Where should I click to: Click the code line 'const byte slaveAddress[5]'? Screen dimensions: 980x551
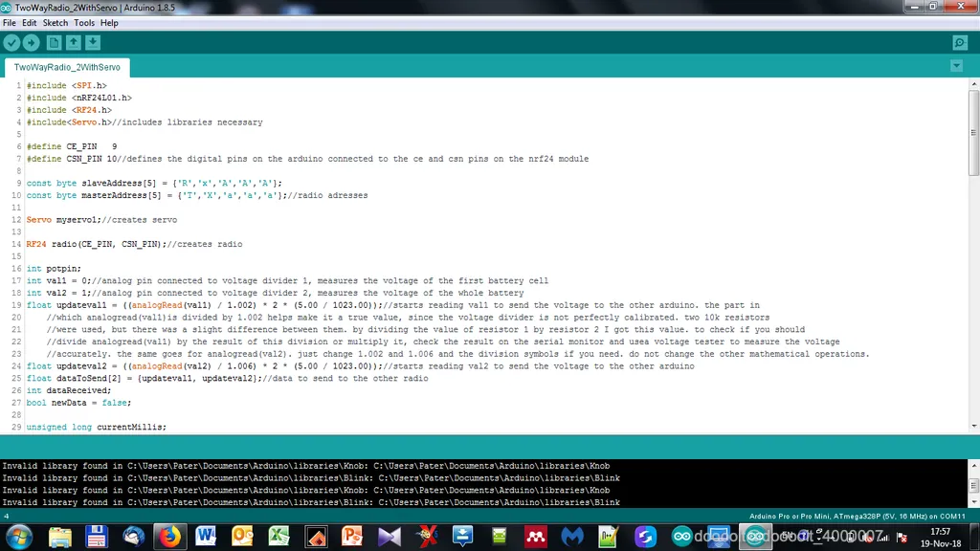point(154,183)
